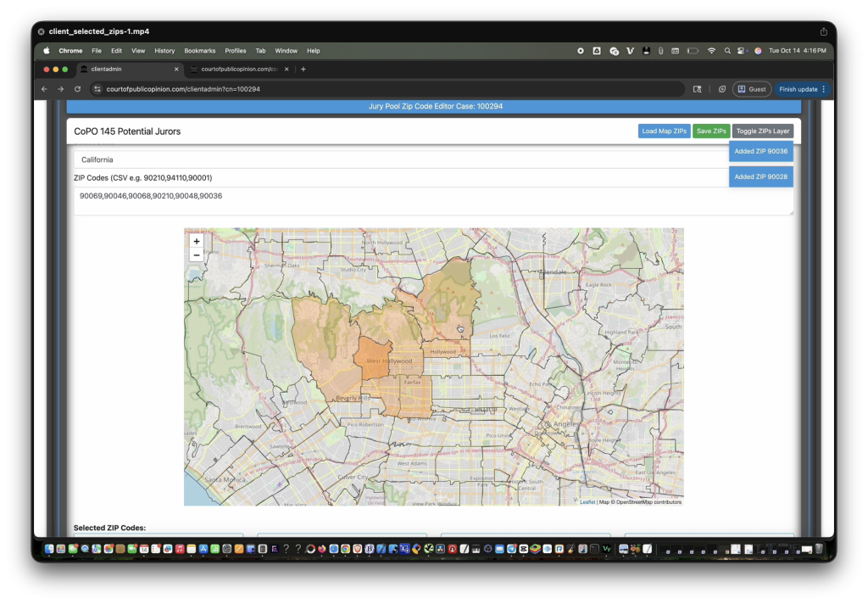The height and width of the screenshot is (604, 868).
Task: Go back using browser back arrow
Action: (x=44, y=89)
